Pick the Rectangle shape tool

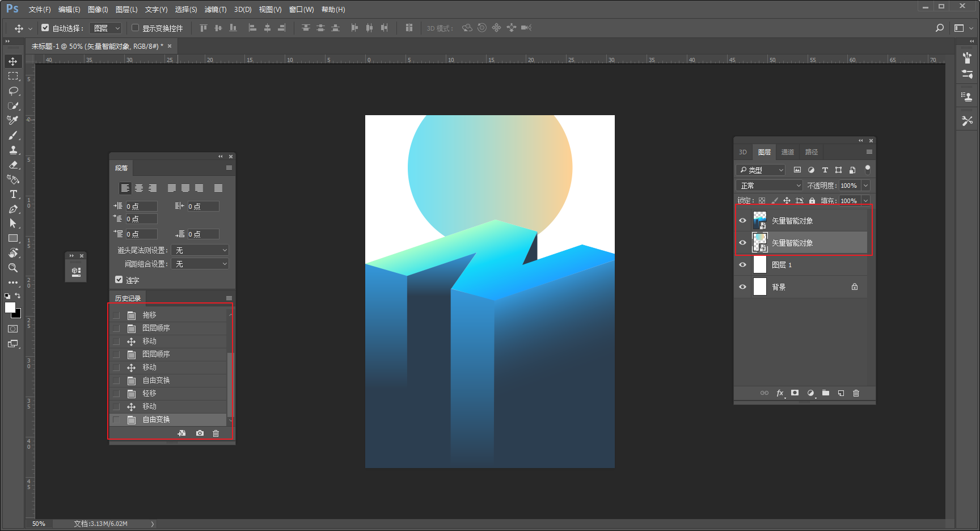click(x=13, y=238)
